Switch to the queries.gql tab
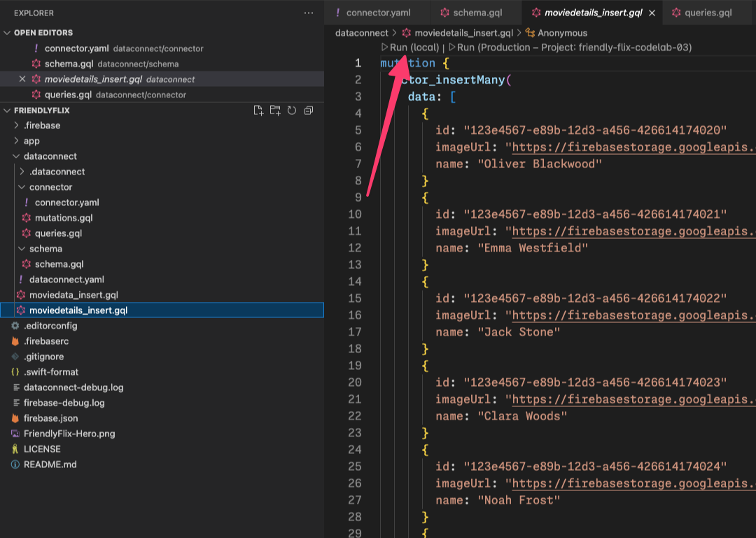 pos(708,13)
